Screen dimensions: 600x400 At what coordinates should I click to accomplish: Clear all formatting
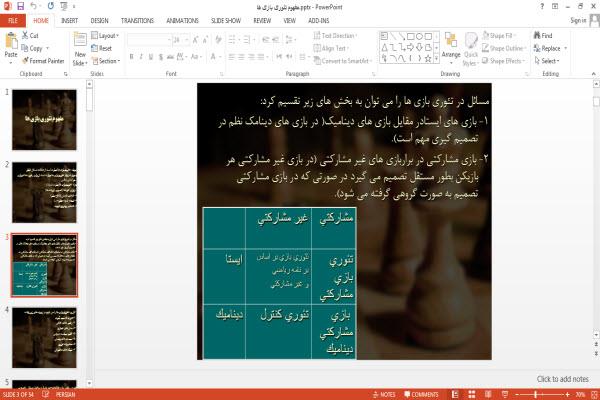(218, 40)
